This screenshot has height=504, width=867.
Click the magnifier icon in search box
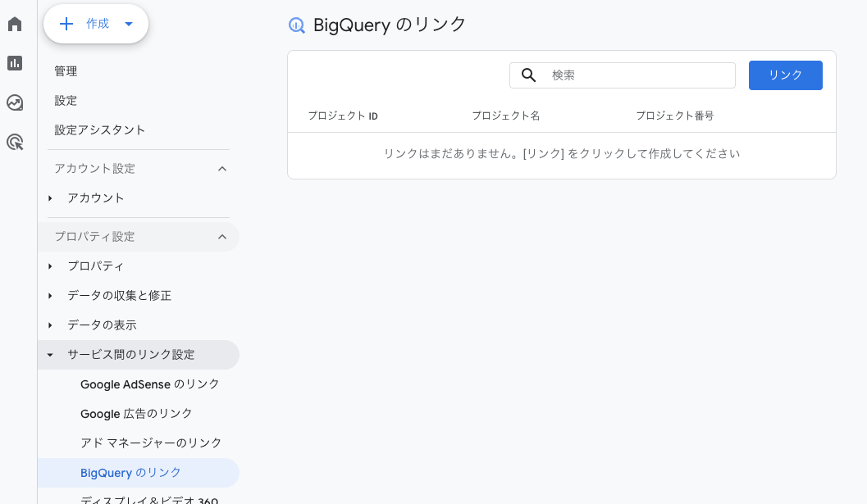[x=528, y=75]
